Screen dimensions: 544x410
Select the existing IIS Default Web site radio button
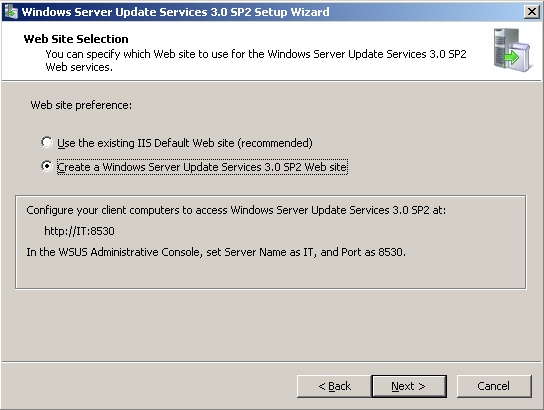(47, 142)
